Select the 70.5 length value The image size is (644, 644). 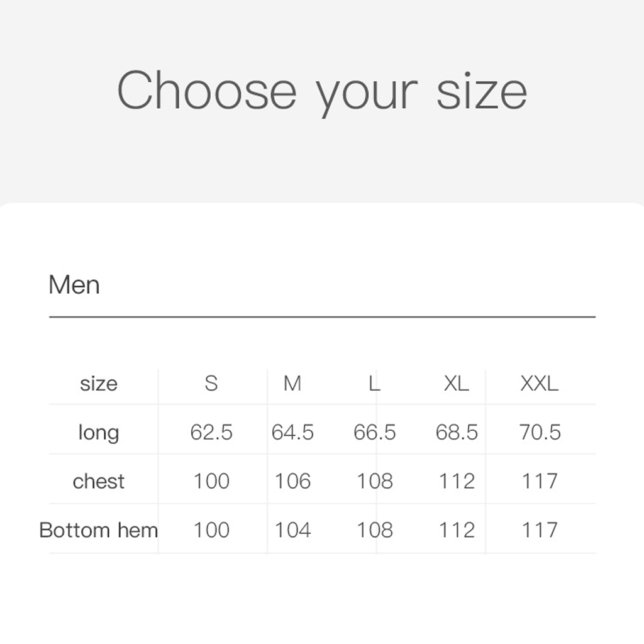pos(540,433)
